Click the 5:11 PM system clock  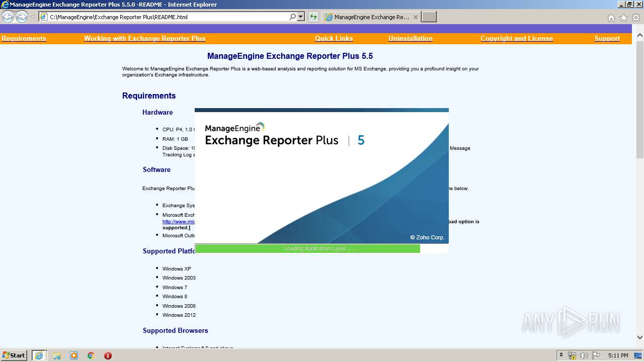(618, 355)
